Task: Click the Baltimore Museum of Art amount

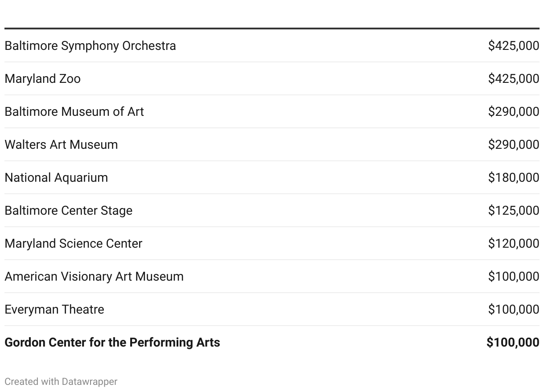Action: coord(514,112)
